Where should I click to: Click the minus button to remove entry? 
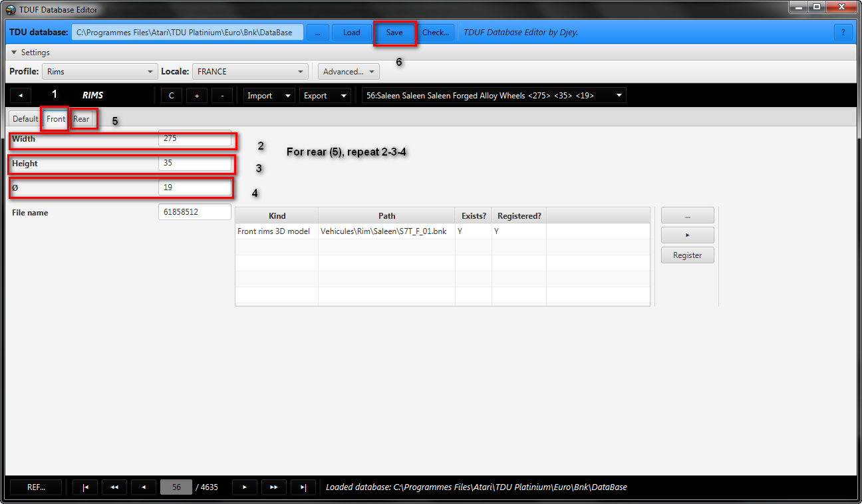click(x=221, y=96)
